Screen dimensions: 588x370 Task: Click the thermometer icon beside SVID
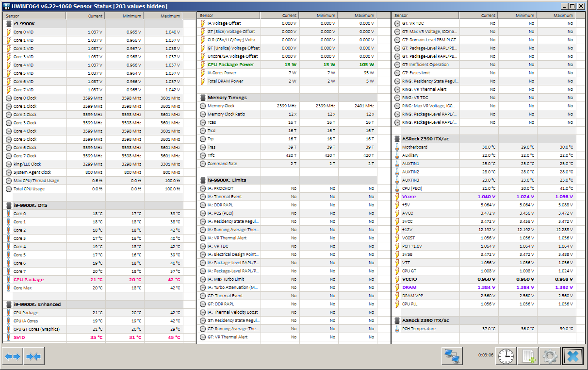[x=9, y=337]
